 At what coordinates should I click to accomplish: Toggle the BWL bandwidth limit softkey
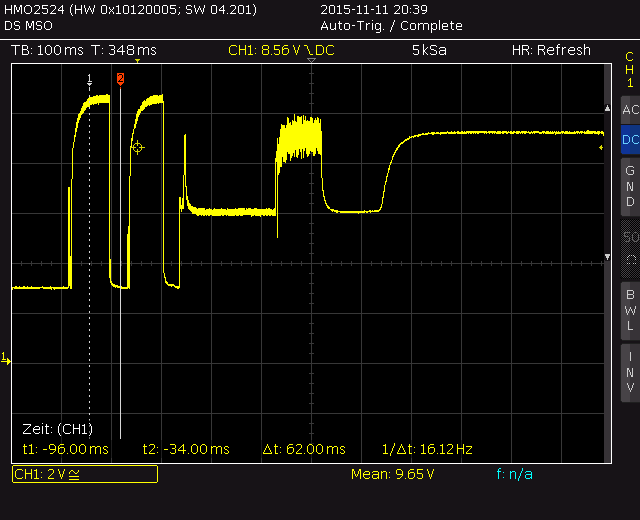click(x=631, y=310)
